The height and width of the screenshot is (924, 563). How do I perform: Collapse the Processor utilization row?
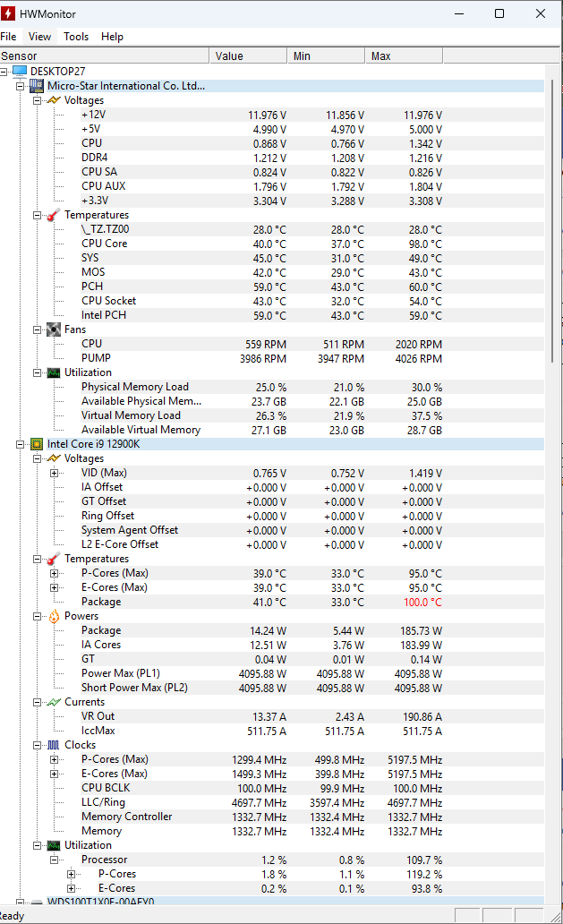click(x=55, y=860)
